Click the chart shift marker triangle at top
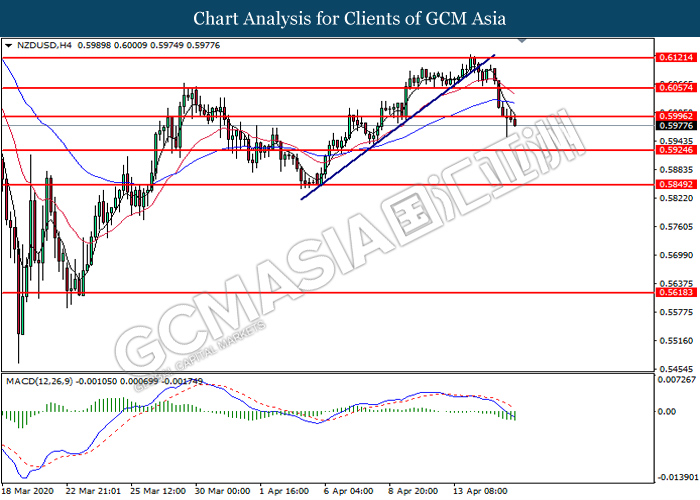This screenshot has width=700, height=500. (522, 41)
